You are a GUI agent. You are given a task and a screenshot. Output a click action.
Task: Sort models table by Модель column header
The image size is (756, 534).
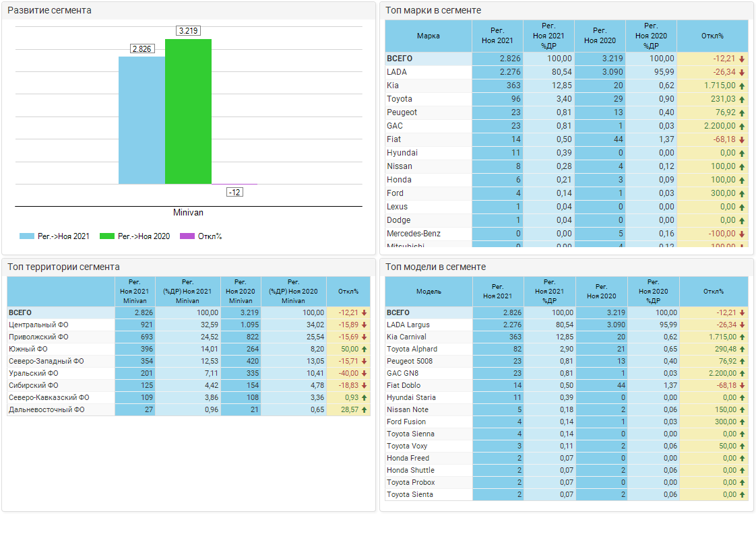click(x=429, y=292)
